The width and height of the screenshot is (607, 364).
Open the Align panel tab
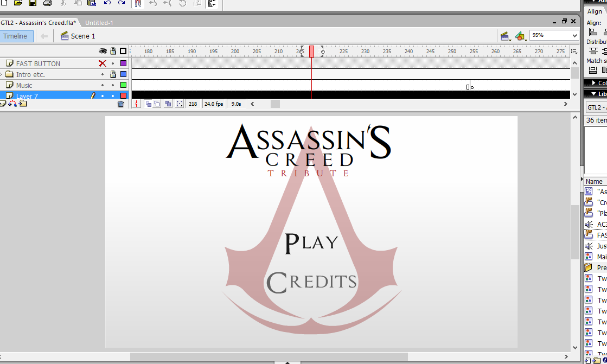(x=595, y=11)
